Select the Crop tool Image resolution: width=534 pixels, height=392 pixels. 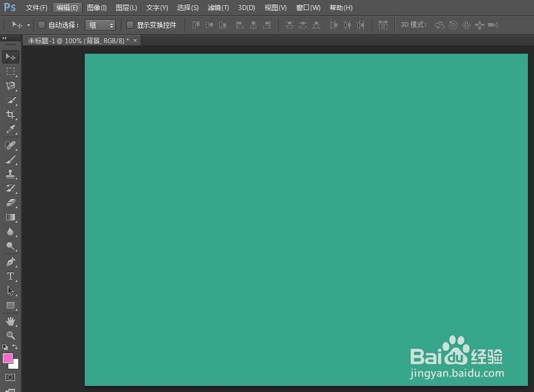[11, 114]
